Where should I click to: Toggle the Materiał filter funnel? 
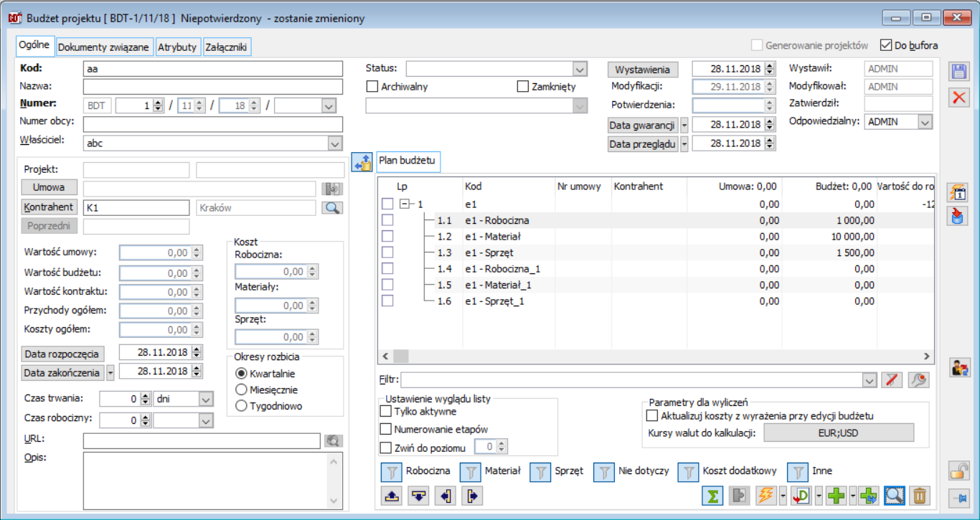click(x=471, y=472)
